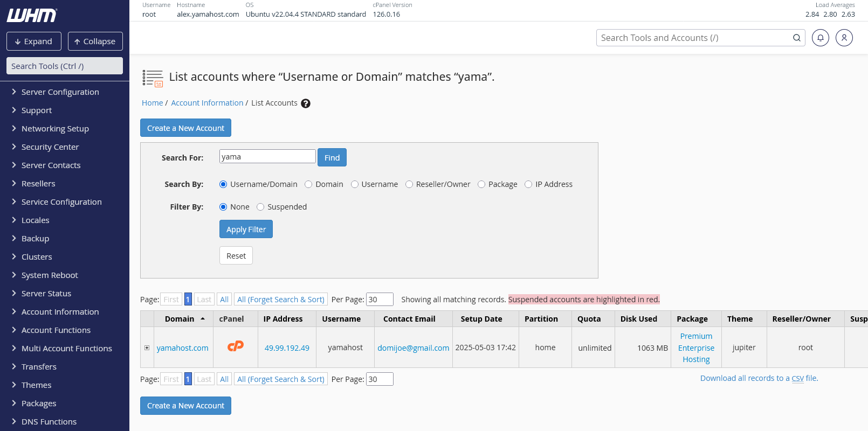The image size is (868, 431).
Task: Open IP address 49.99.192.49 link
Action: [287, 348]
